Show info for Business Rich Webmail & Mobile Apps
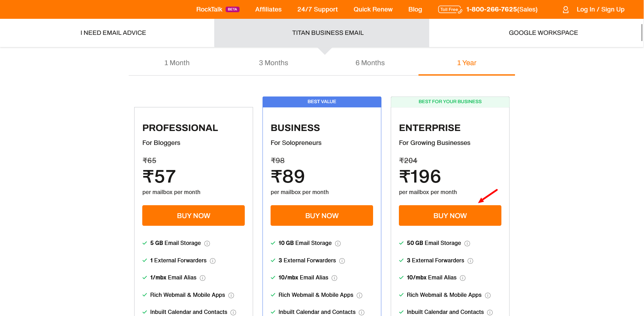The height and width of the screenshot is (316, 644). 359,295
